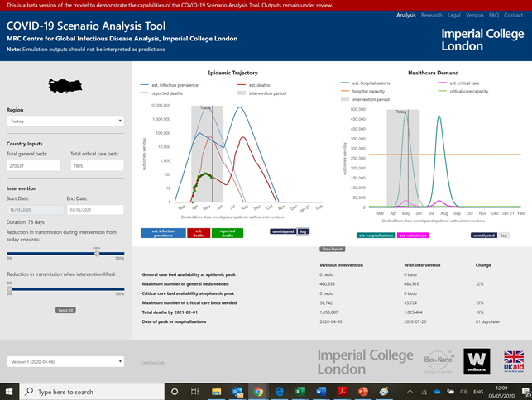Image resolution: width=532 pixels, height=400 pixels.
Task: Open the Version 1 (2020-05-06) dropdown
Action: tap(65, 361)
